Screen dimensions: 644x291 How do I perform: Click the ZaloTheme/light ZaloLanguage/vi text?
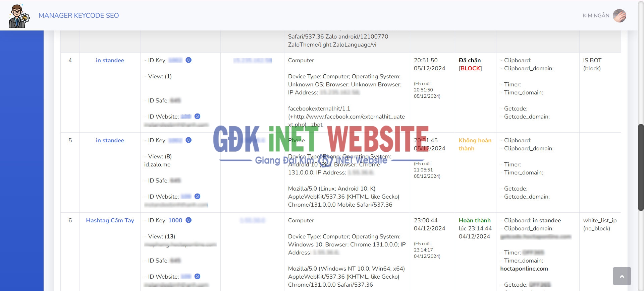click(332, 45)
